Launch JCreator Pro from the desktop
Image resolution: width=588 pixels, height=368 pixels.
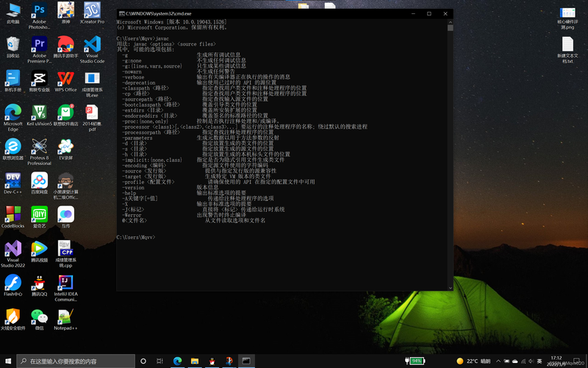click(x=92, y=13)
